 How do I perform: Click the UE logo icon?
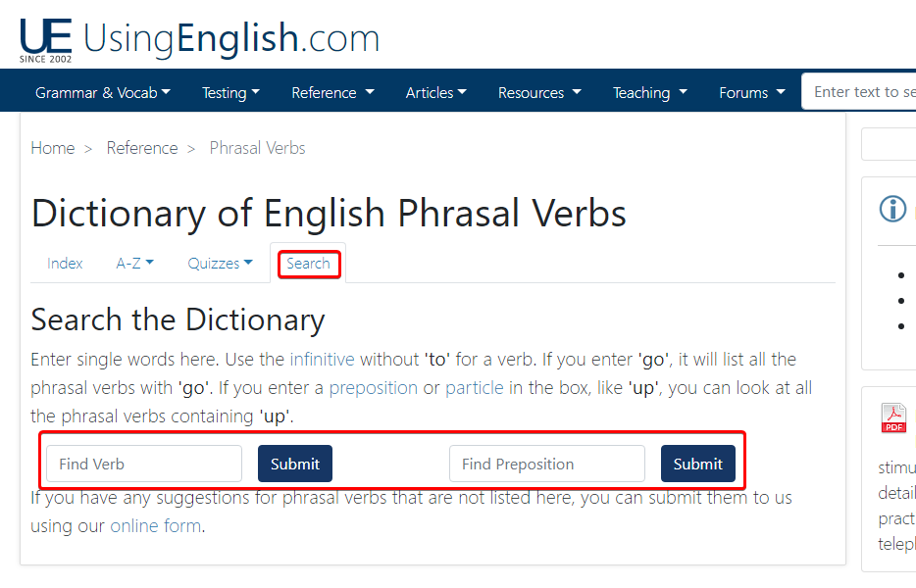(x=45, y=41)
